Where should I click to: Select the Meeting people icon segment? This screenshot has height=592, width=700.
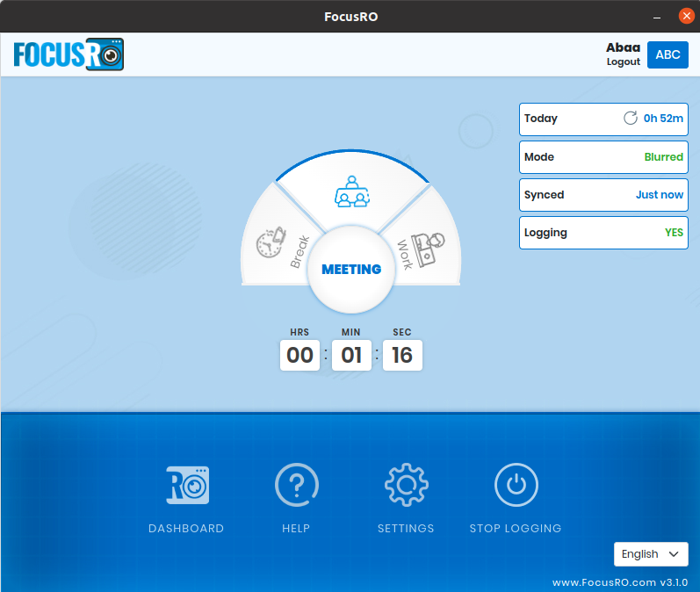[x=352, y=191]
